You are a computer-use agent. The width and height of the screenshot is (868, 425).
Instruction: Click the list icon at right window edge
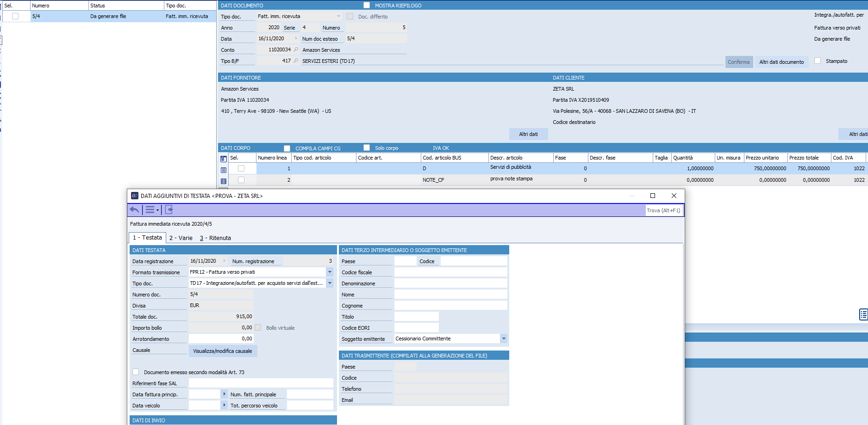(x=863, y=314)
